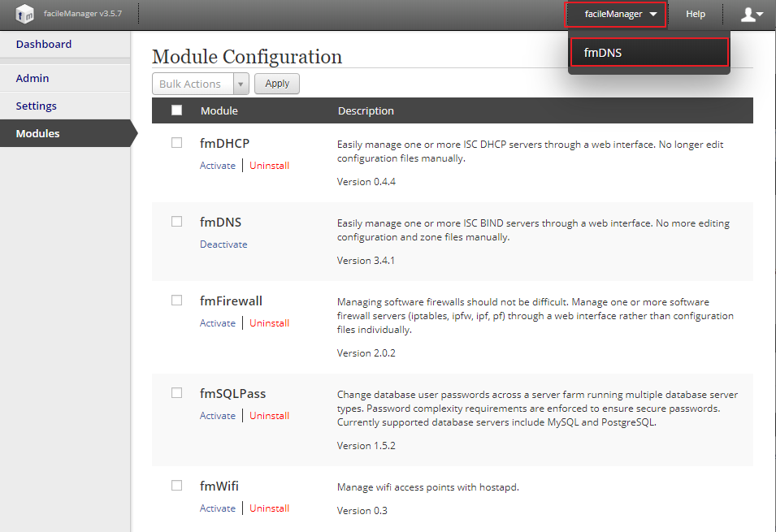Uninstall the fmSQLPass module

pyautogui.click(x=269, y=416)
